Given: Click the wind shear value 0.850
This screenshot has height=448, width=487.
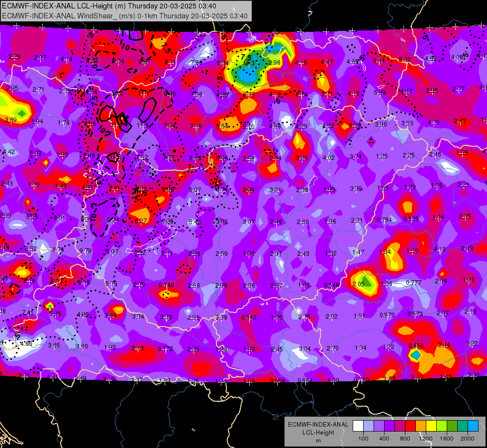Looking at the screenshot, I should point(416,345).
